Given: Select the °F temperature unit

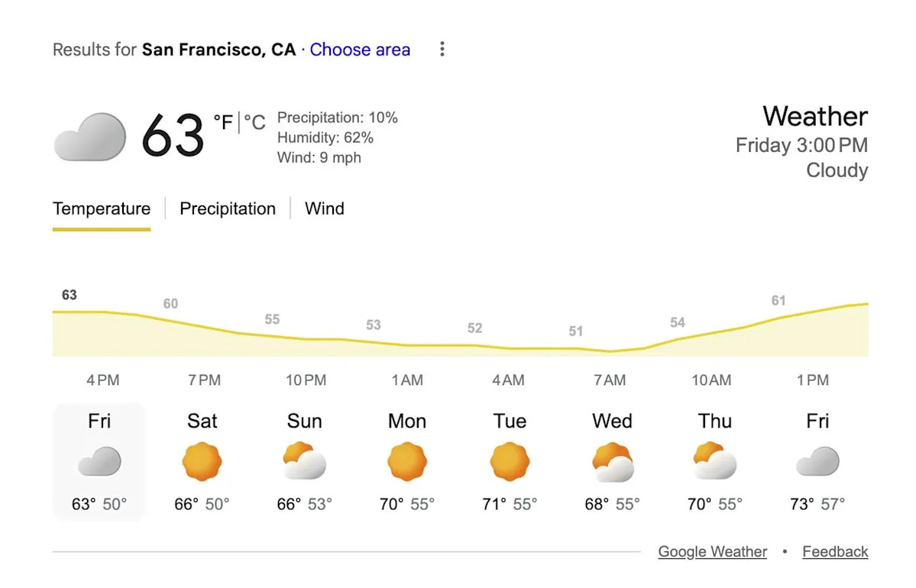Looking at the screenshot, I should coord(223,122).
